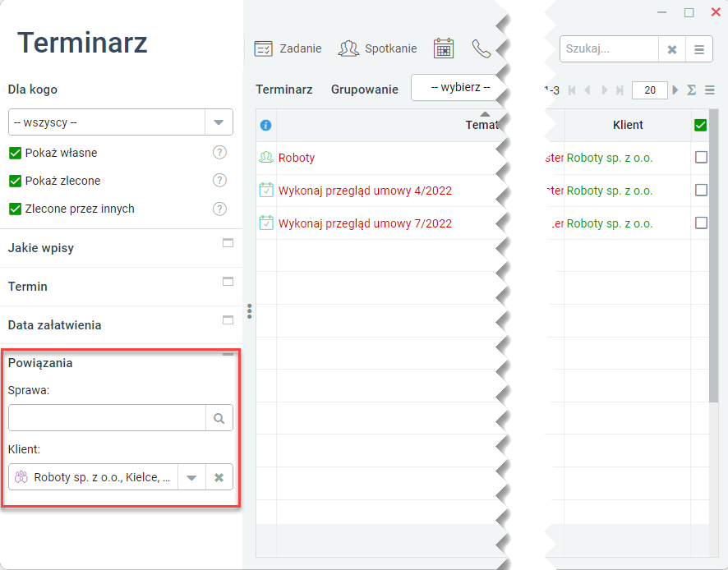This screenshot has width=728, height=570.
Task: Sort by the Temat column header
Action: point(482,125)
